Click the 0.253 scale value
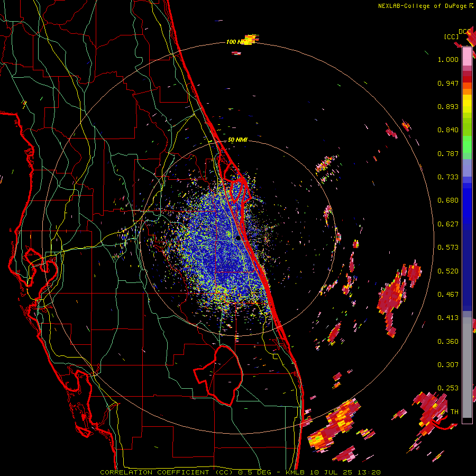Image resolution: width=476 pixels, height=476 pixels. tap(448, 388)
